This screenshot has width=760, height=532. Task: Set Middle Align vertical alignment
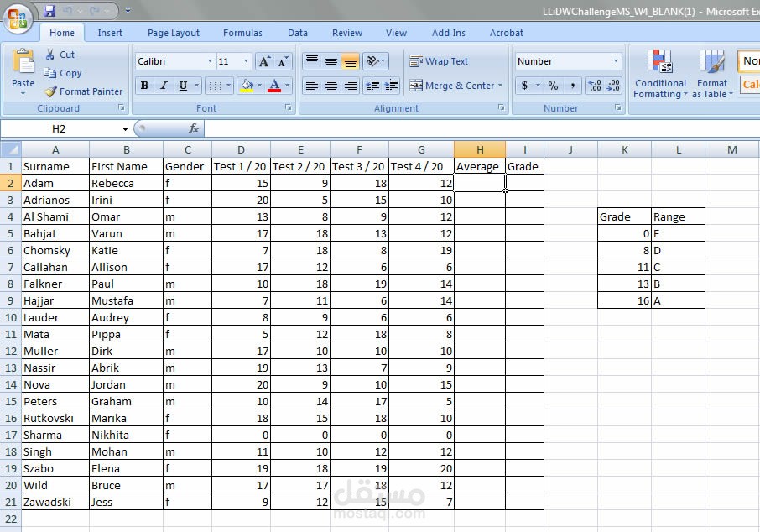click(x=331, y=61)
